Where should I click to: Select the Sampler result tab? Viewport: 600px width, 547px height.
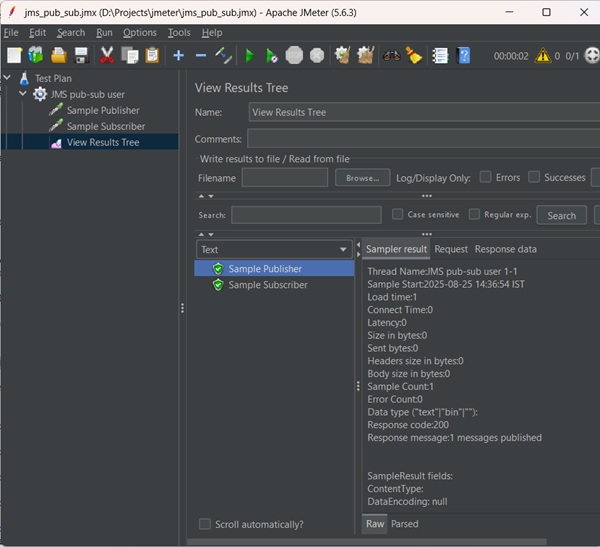click(396, 249)
